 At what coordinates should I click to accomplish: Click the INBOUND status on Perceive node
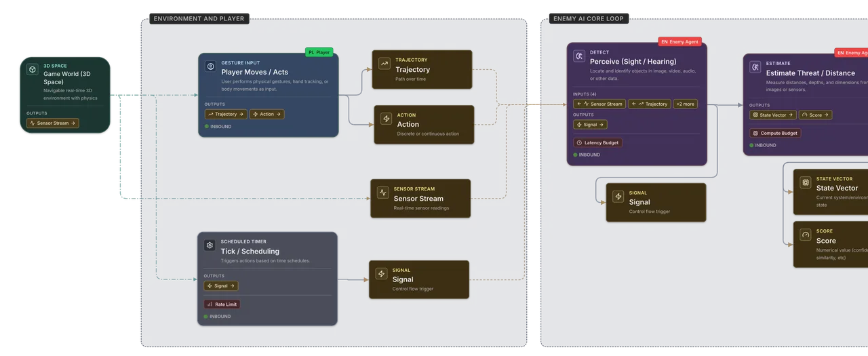[587, 155]
